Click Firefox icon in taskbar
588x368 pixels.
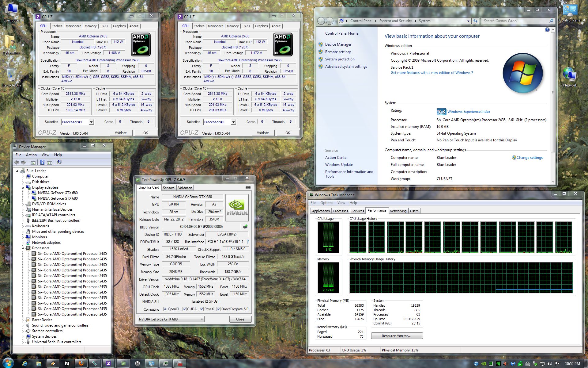81,363
